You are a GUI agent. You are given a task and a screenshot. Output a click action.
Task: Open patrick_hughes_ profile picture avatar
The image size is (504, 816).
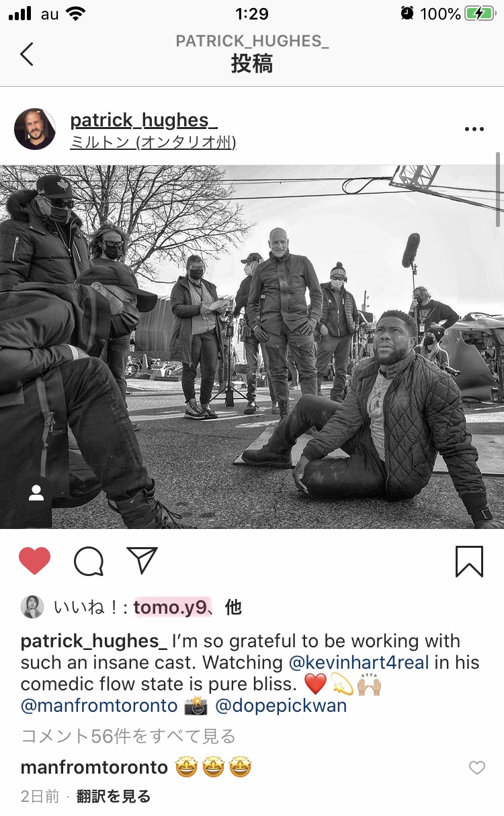click(34, 128)
